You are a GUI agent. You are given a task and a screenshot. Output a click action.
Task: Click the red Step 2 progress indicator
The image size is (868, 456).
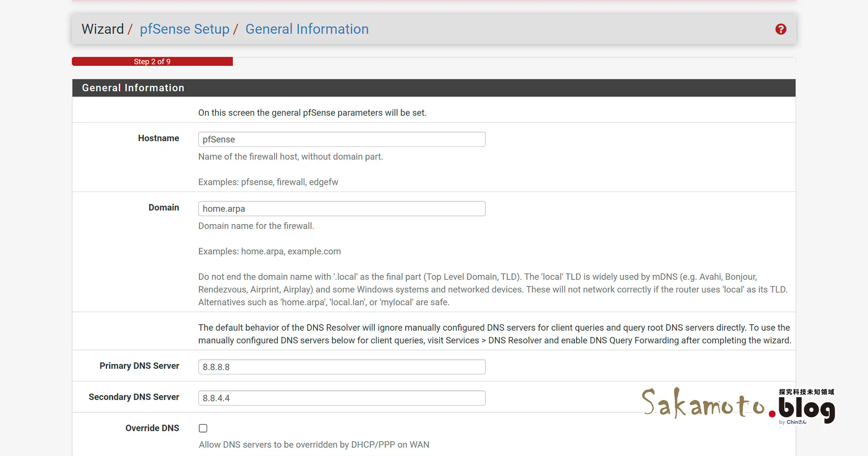[x=152, y=61]
